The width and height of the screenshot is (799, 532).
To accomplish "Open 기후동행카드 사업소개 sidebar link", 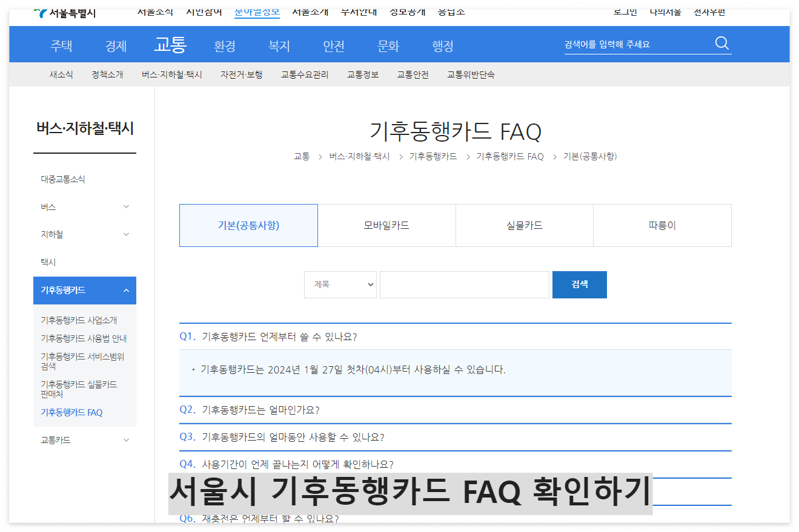I will coord(79,320).
